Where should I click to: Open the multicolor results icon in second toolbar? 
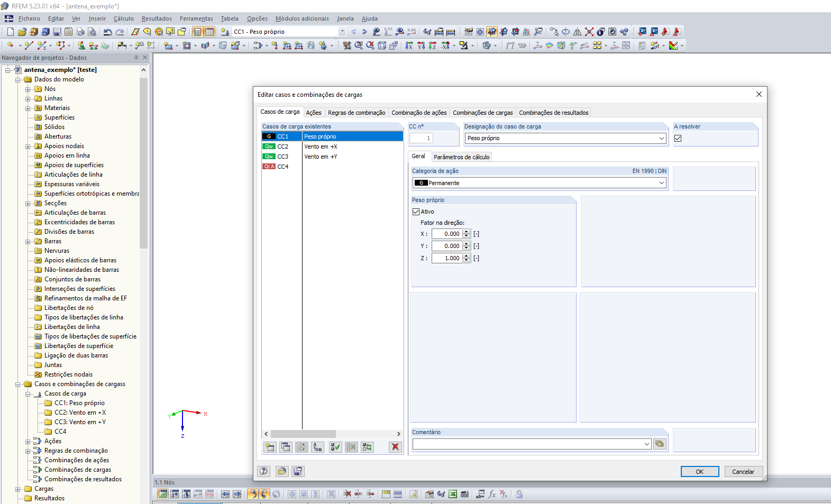point(673,45)
